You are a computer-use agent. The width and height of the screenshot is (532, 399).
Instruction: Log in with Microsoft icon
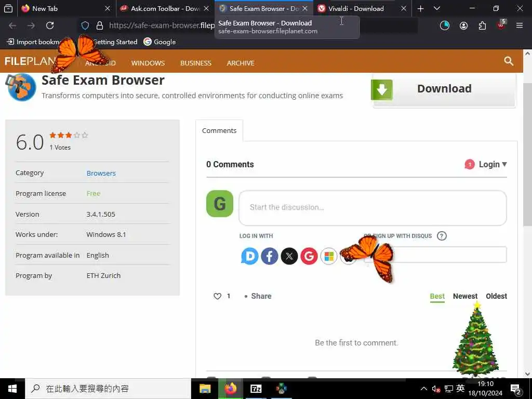(x=329, y=256)
